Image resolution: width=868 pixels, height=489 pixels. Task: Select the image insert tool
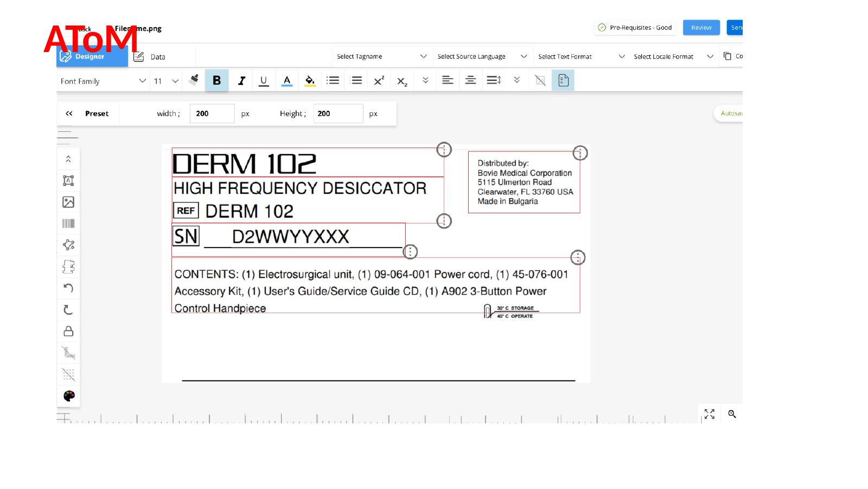click(68, 202)
